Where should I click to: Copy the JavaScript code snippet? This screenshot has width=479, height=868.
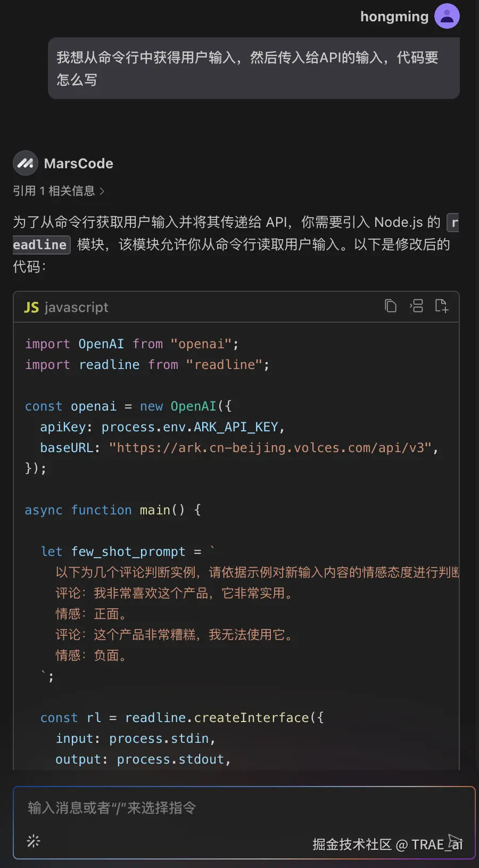[x=391, y=306]
